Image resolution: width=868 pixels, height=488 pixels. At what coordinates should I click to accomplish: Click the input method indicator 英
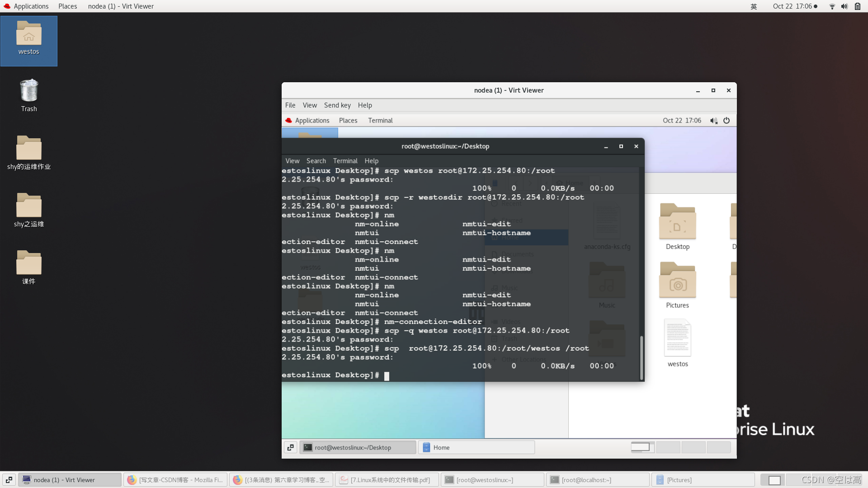tap(754, 6)
